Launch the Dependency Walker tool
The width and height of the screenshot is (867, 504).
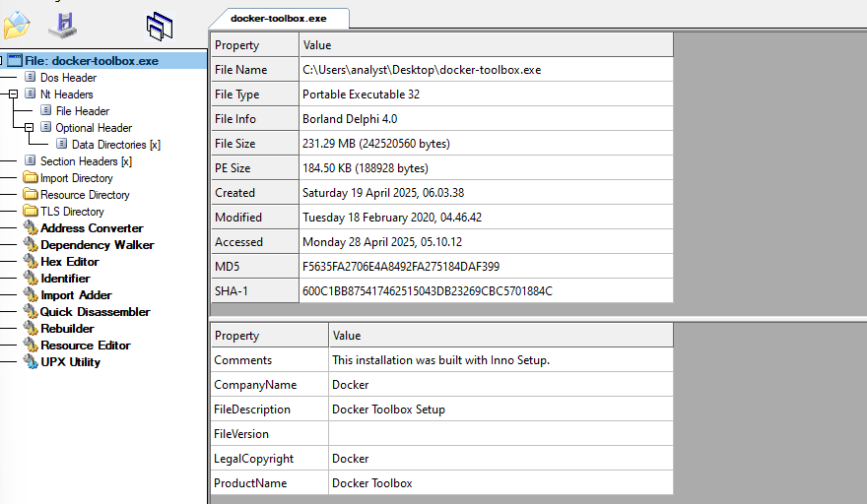pyautogui.click(x=97, y=245)
